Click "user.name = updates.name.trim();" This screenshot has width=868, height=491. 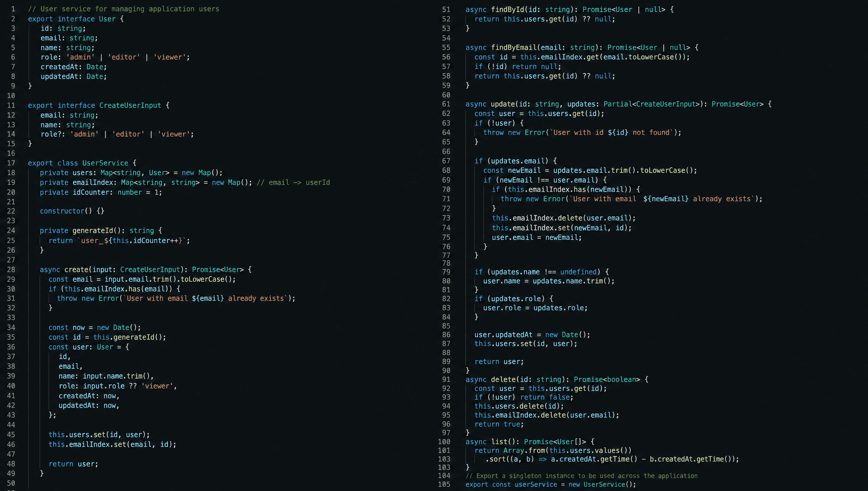point(549,281)
